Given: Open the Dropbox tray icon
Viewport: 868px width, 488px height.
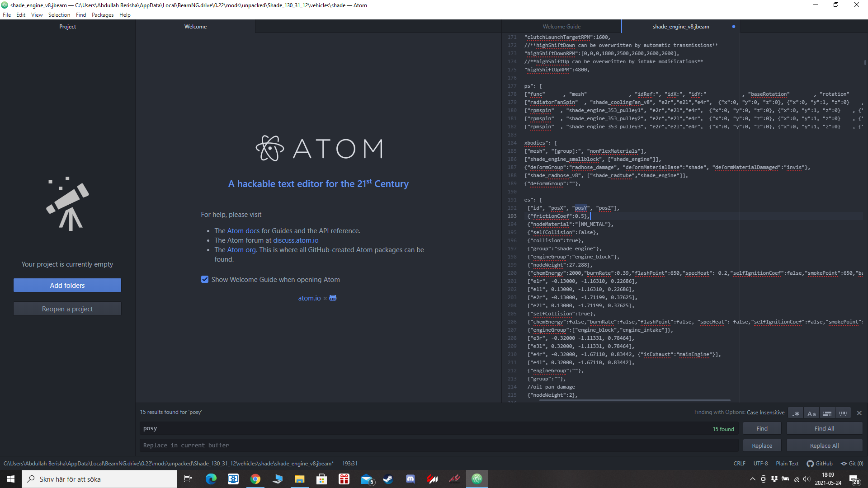Looking at the screenshot, I should click(x=774, y=479).
